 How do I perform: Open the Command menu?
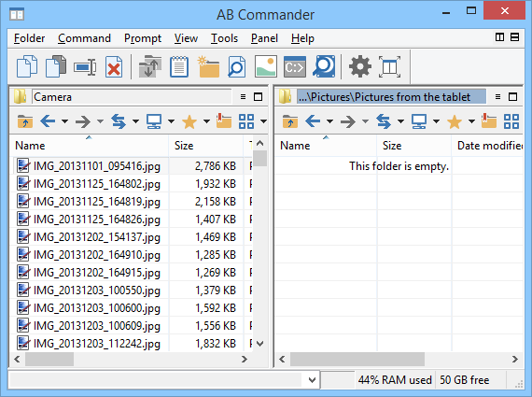[x=84, y=38]
